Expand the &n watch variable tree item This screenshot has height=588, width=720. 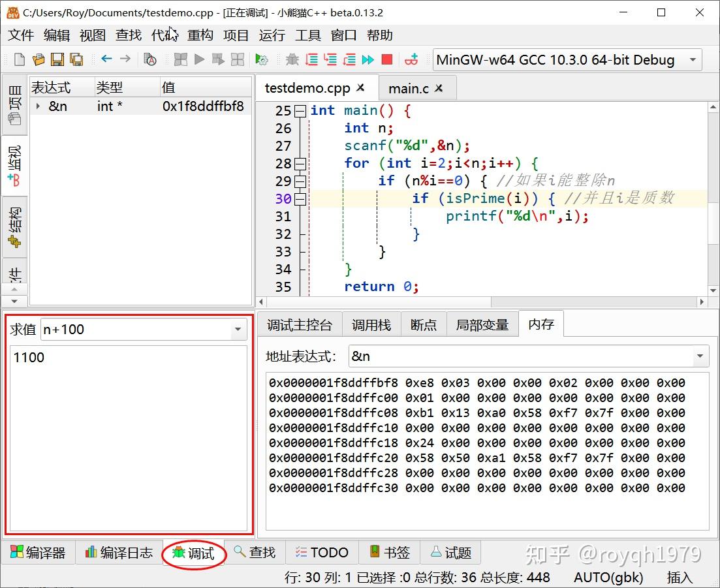click(38, 106)
